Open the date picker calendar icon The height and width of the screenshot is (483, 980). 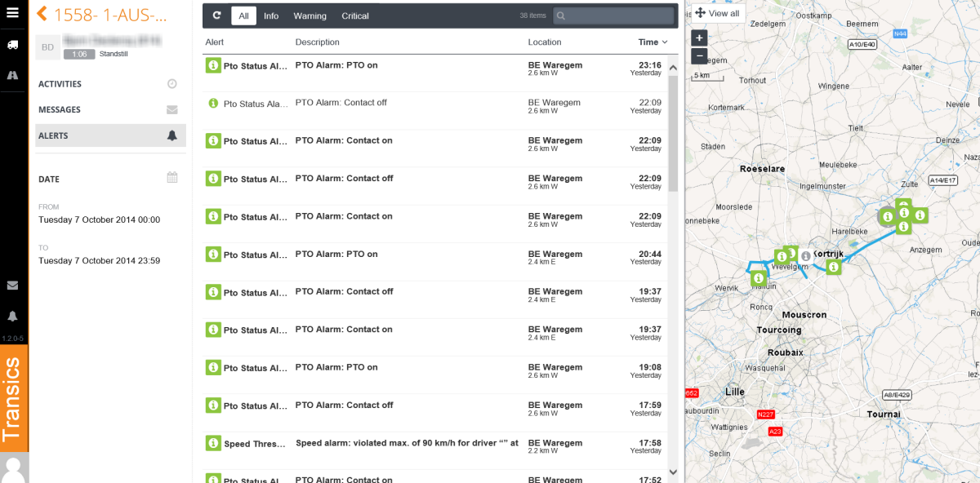171,178
